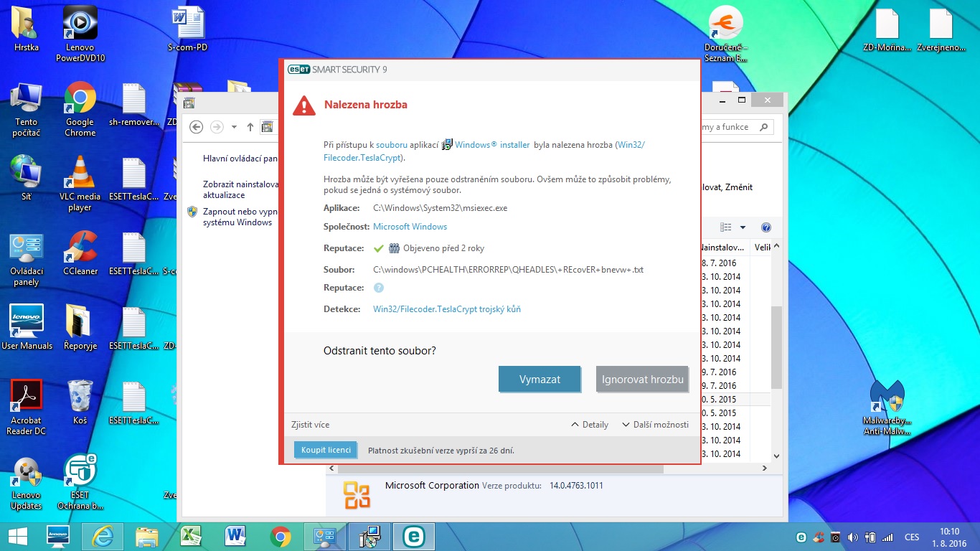Switch to Control Panel in the taskbar
The image size is (980, 551).
click(326, 536)
